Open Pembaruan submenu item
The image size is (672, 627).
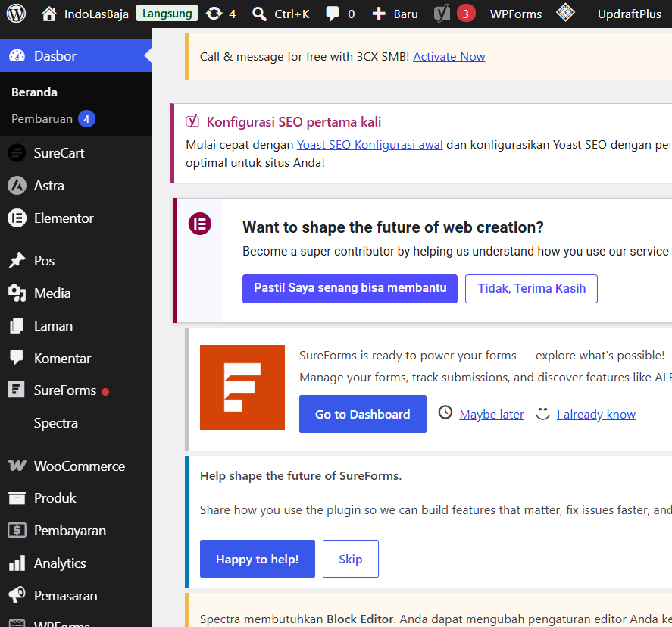pos(42,119)
